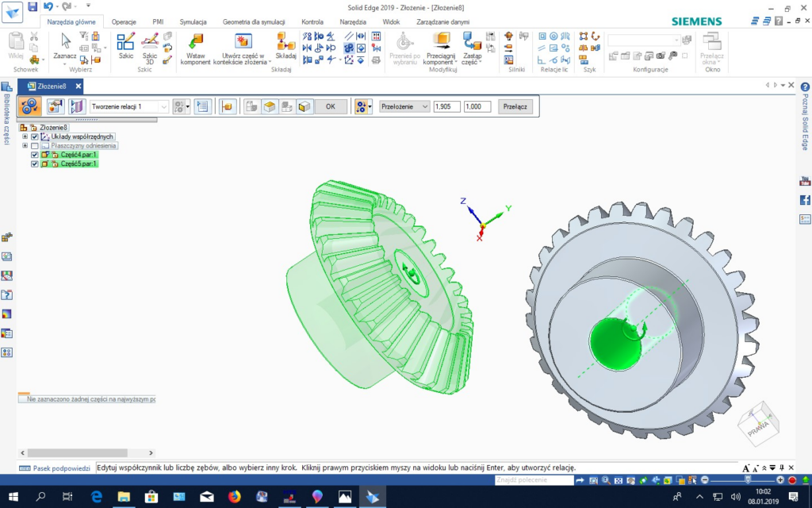812x508 pixels.
Task: Click the Undo arrow icon
Action: pos(48,6)
